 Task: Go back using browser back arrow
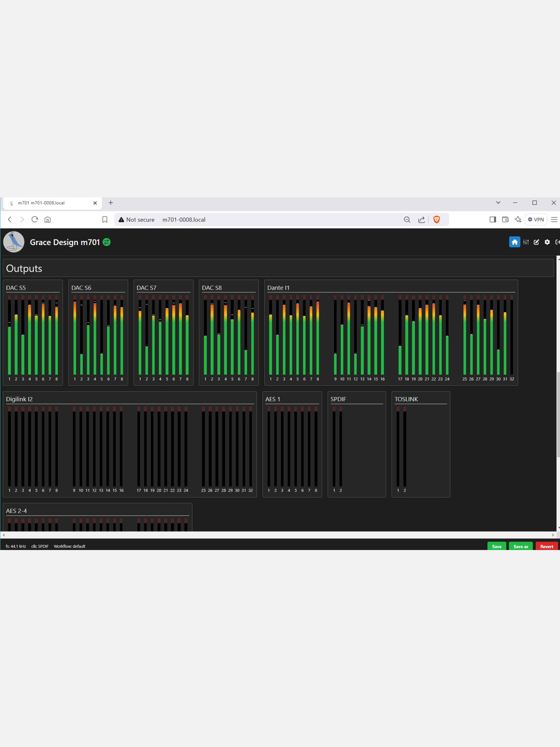pyautogui.click(x=10, y=219)
